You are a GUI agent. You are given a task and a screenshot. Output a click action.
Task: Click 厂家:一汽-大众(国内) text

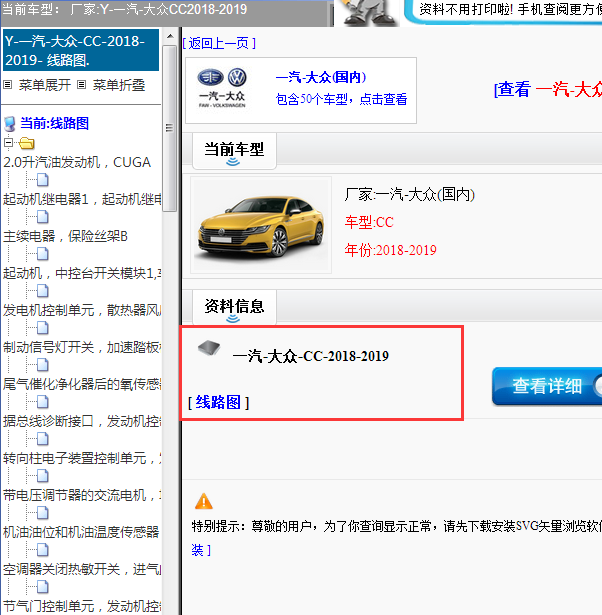pos(410,194)
